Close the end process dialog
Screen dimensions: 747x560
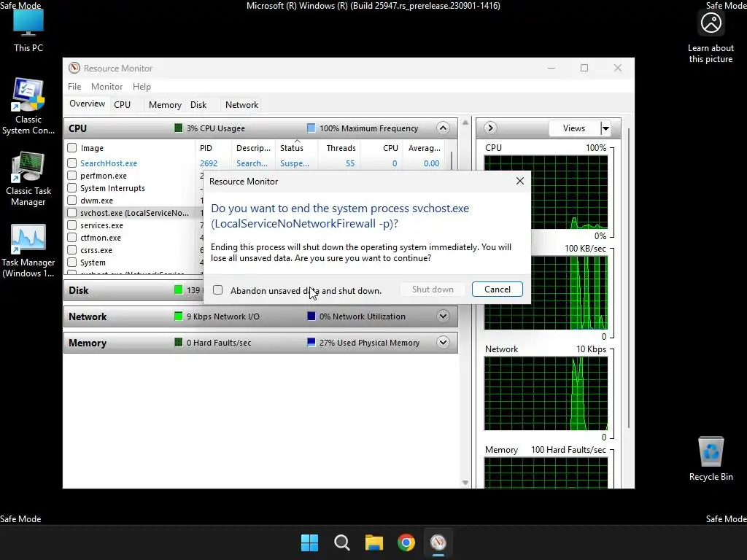[519, 181]
